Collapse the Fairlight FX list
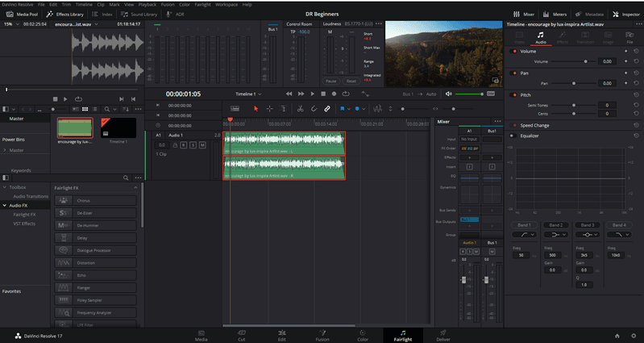The width and height of the screenshot is (644, 343). [135, 188]
